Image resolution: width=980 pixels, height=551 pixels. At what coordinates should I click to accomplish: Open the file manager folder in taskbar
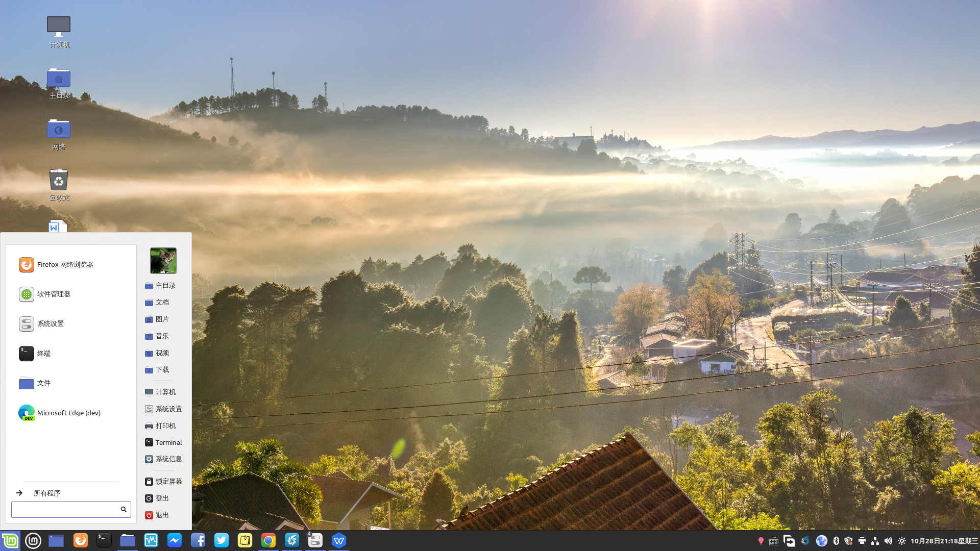pos(128,541)
